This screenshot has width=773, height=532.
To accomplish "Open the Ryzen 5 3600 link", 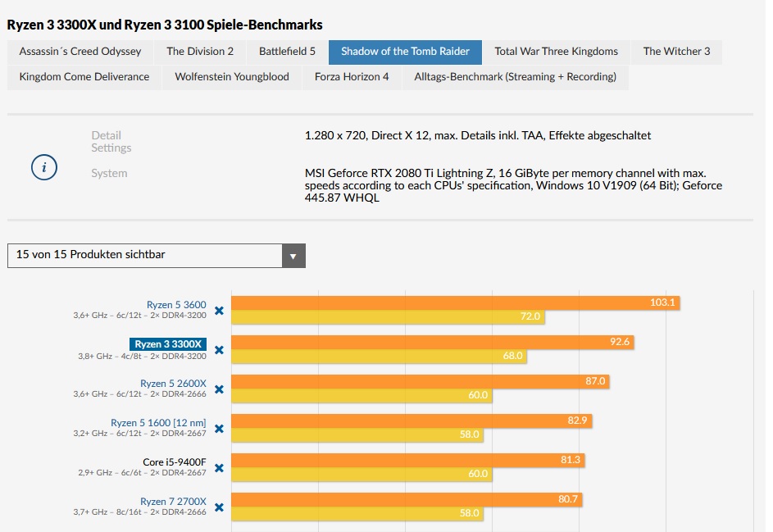I will click(x=176, y=305).
